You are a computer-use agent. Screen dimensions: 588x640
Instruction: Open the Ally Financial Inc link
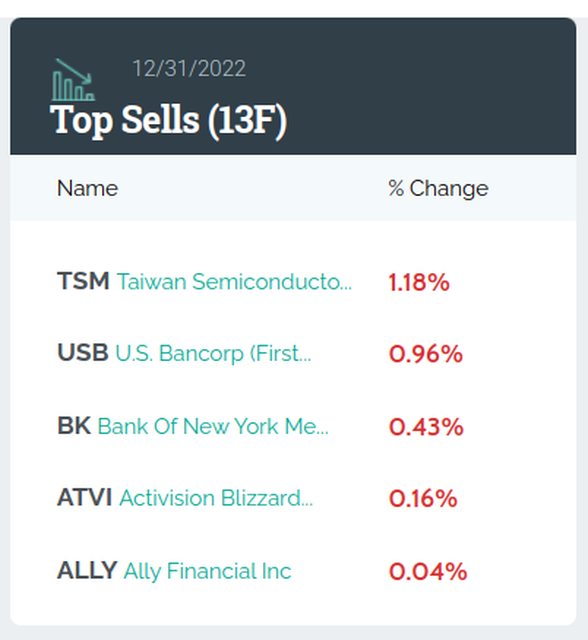(208, 571)
